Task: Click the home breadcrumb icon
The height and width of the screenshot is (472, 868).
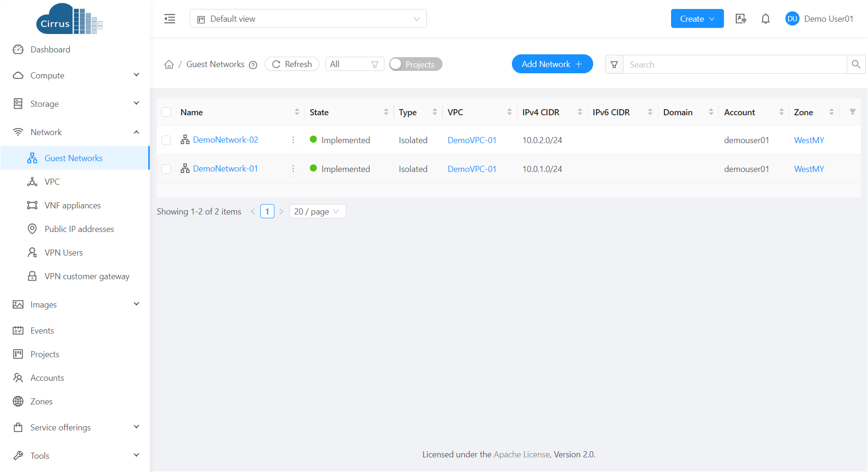Action: 169,65
